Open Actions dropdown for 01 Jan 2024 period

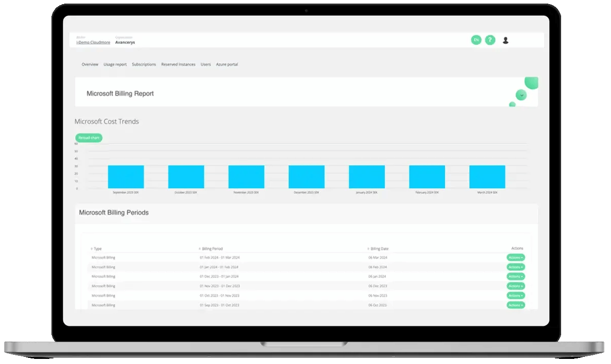pyautogui.click(x=515, y=267)
